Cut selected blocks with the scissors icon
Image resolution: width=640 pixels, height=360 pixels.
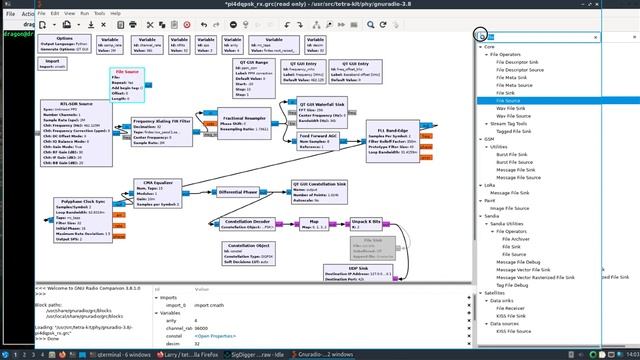[150, 25]
